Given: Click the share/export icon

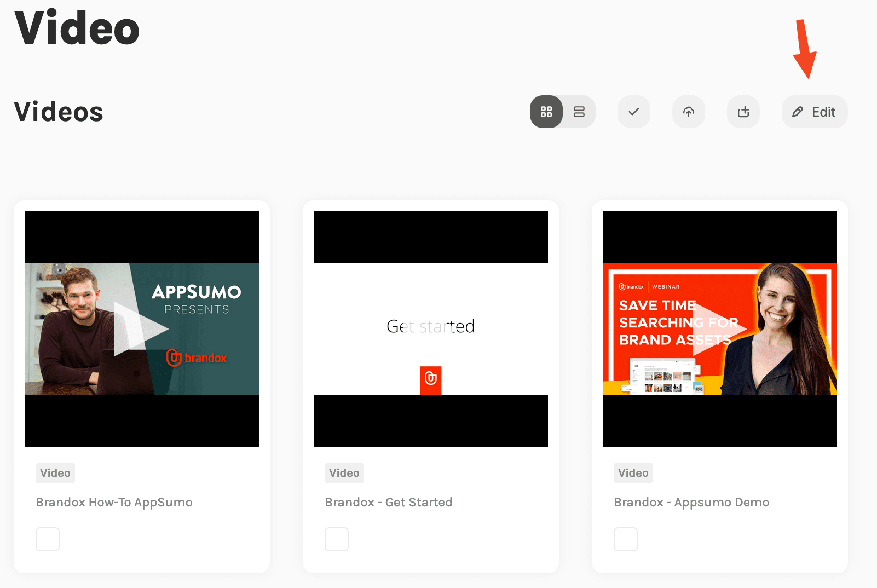Looking at the screenshot, I should coord(743,112).
